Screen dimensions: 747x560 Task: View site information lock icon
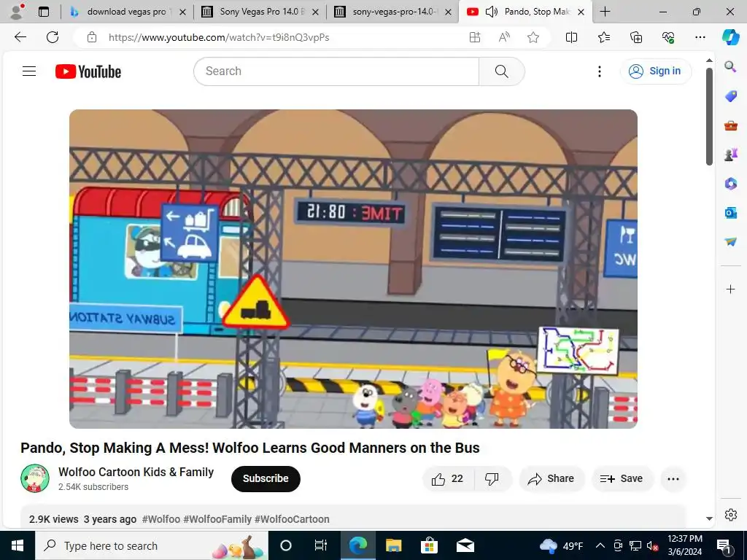[x=92, y=37]
